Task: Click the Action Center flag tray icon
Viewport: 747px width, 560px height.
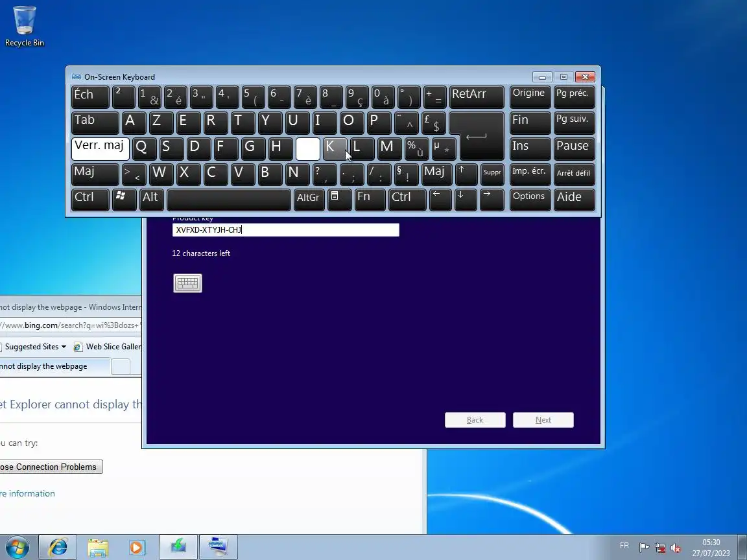Action: [644, 548]
